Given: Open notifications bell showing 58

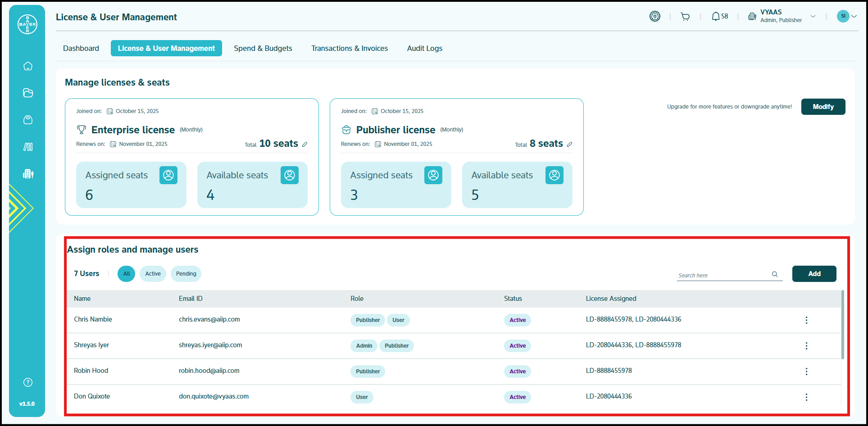Looking at the screenshot, I should click(x=719, y=16).
